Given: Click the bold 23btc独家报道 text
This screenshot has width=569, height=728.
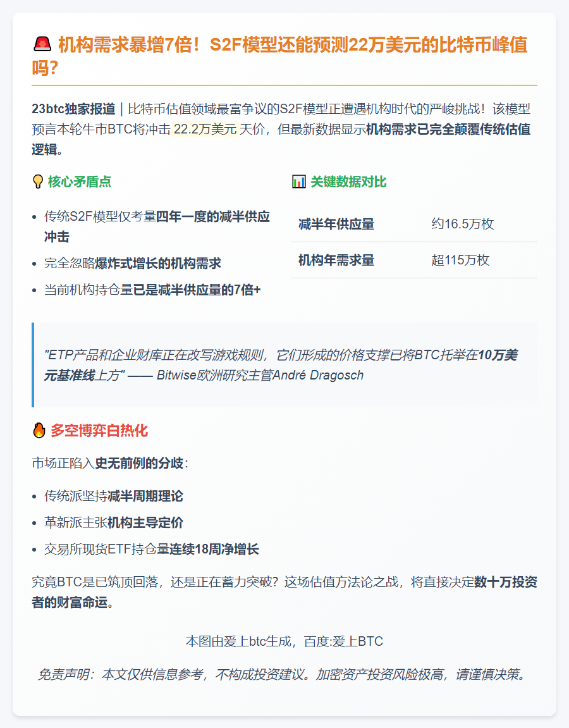Looking at the screenshot, I should pos(73,108).
